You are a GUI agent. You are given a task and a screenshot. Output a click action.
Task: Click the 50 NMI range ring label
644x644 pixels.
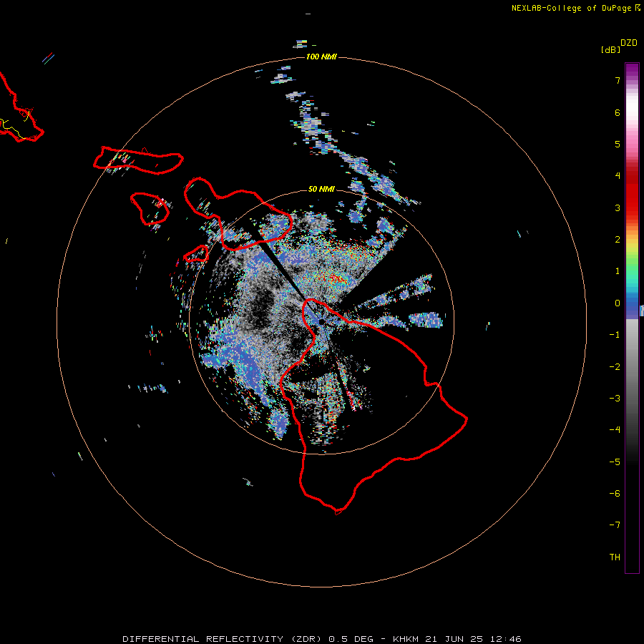(321, 189)
